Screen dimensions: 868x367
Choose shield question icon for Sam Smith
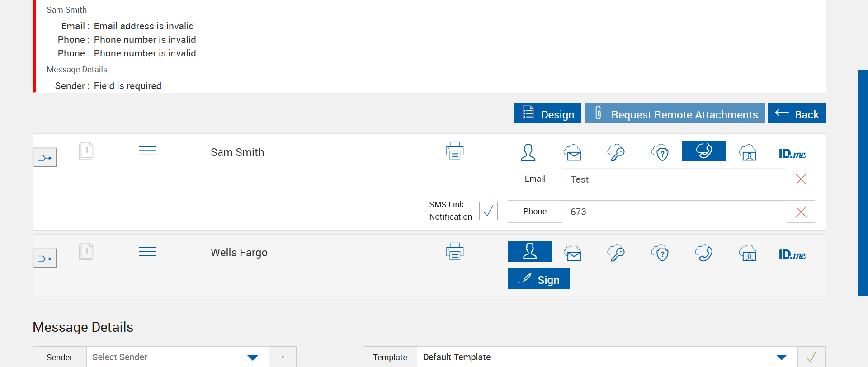tap(660, 152)
